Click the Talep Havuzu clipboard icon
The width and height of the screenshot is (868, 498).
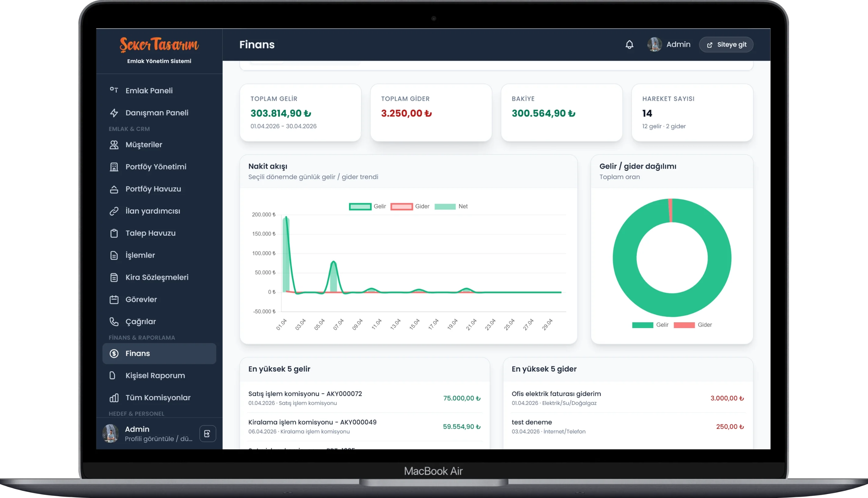point(114,233)
